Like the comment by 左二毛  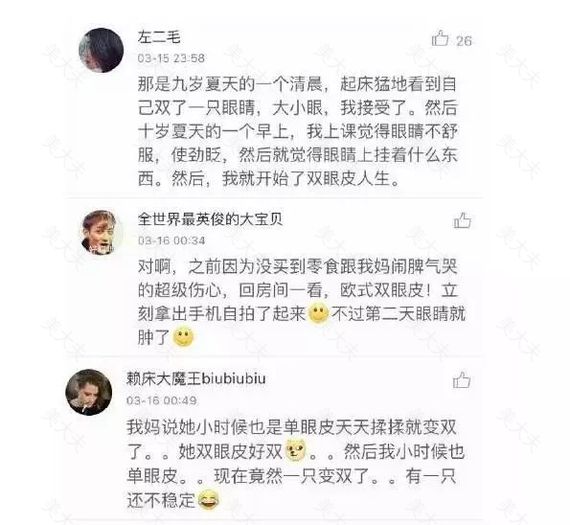point(440,38)
